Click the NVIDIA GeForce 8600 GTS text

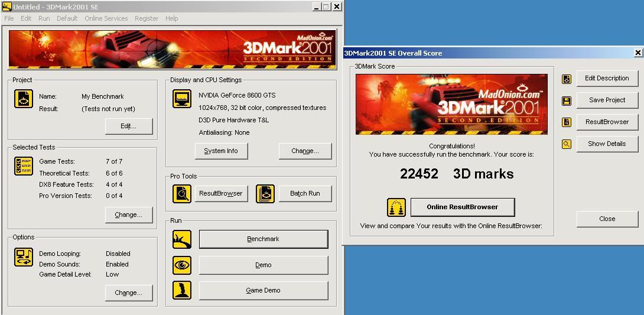[237, 95]
